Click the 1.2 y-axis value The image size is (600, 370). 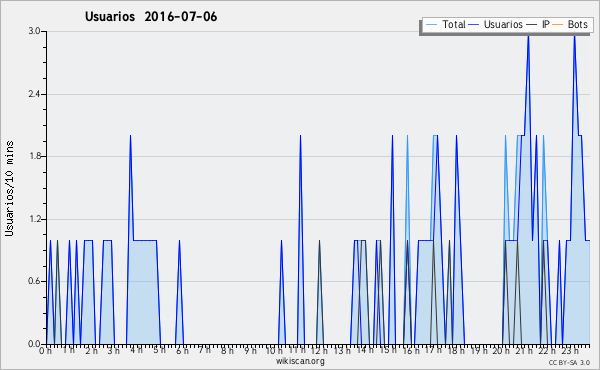click(x=34, y=219)
